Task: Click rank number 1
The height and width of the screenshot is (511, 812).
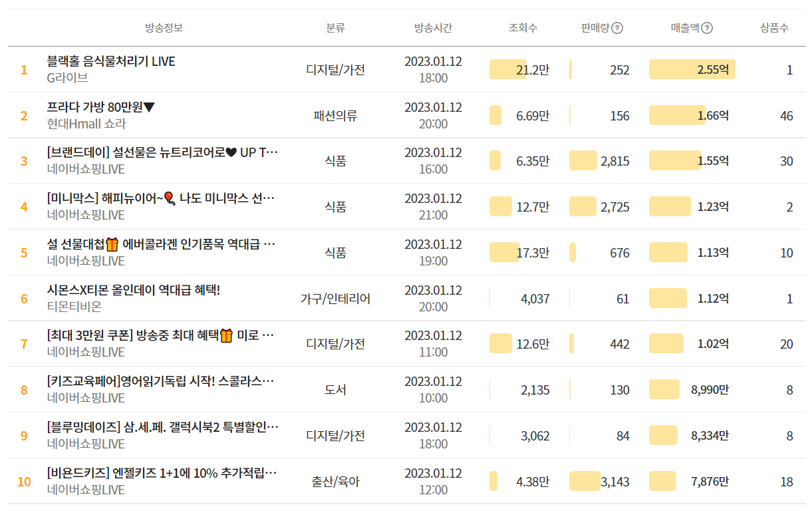Action: [x=24, y=70]
